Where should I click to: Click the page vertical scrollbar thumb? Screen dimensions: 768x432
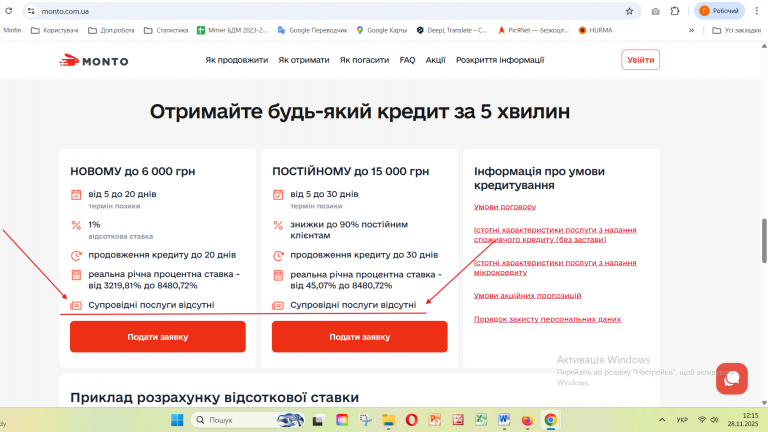tap(764, 241)
